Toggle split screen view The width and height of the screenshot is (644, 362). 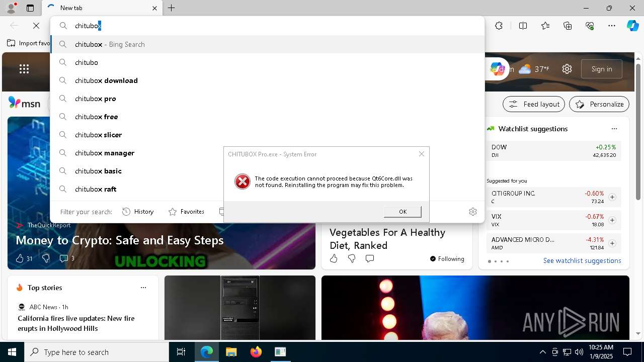523,26
